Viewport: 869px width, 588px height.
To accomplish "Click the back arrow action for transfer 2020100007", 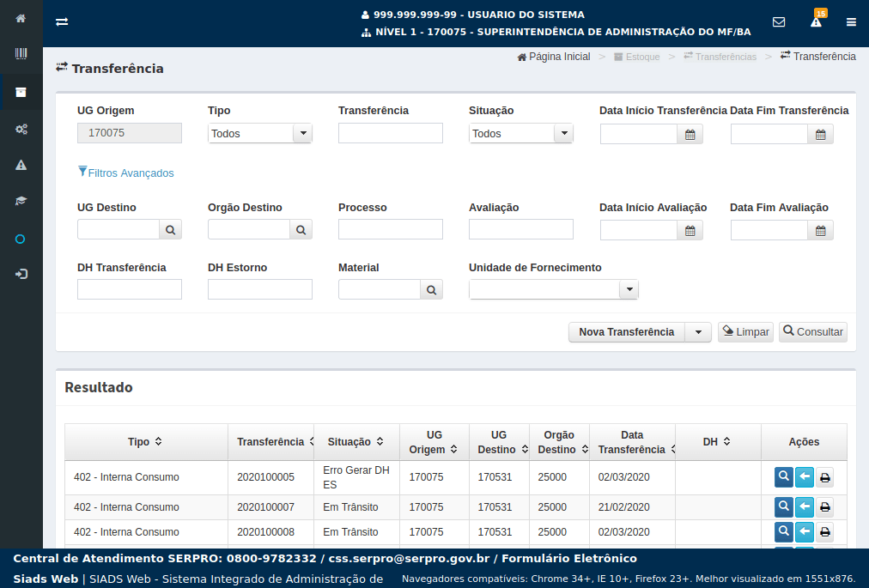I will pos(804,506).
